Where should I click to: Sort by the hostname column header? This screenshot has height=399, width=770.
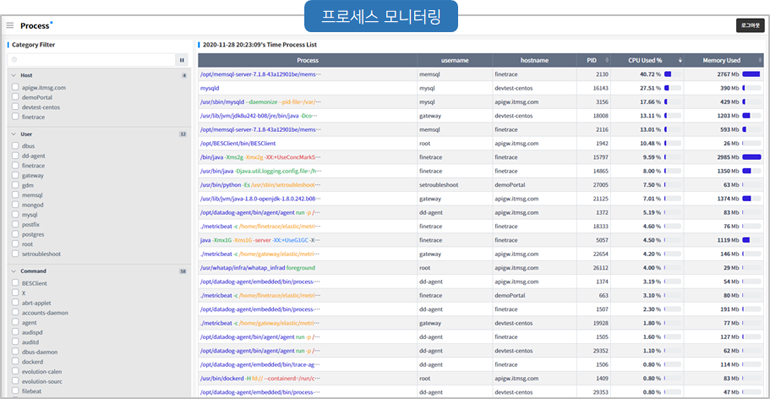tap(534, 60)
